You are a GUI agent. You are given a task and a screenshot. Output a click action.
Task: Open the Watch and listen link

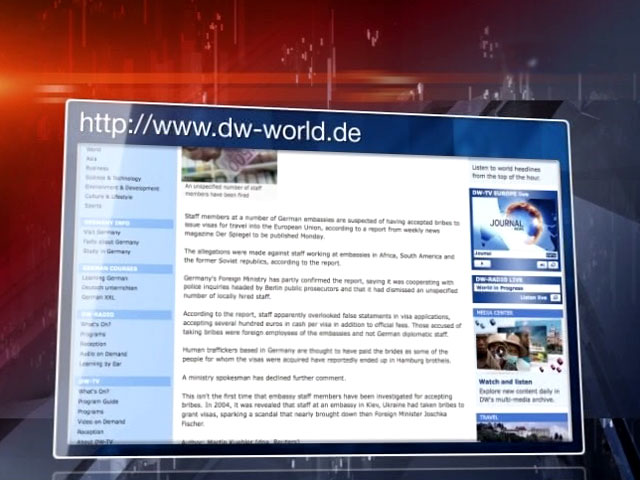[x=505, y=382]
